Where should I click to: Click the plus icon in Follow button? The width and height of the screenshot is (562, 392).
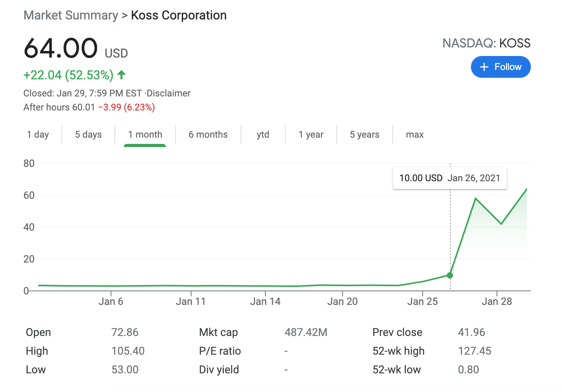[484, 67]
